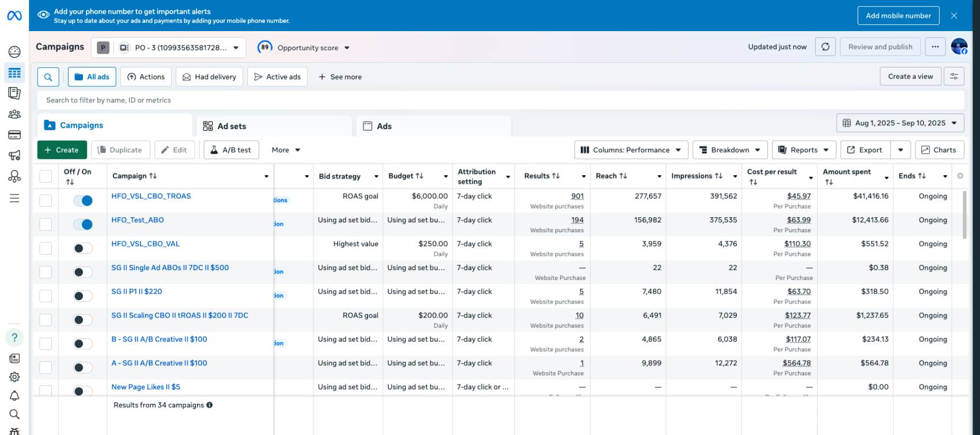Image resolution: width=980 pixels, height=435 pixels.
Task: Expand the Columns: Performance dropdown
Action: 631,150
